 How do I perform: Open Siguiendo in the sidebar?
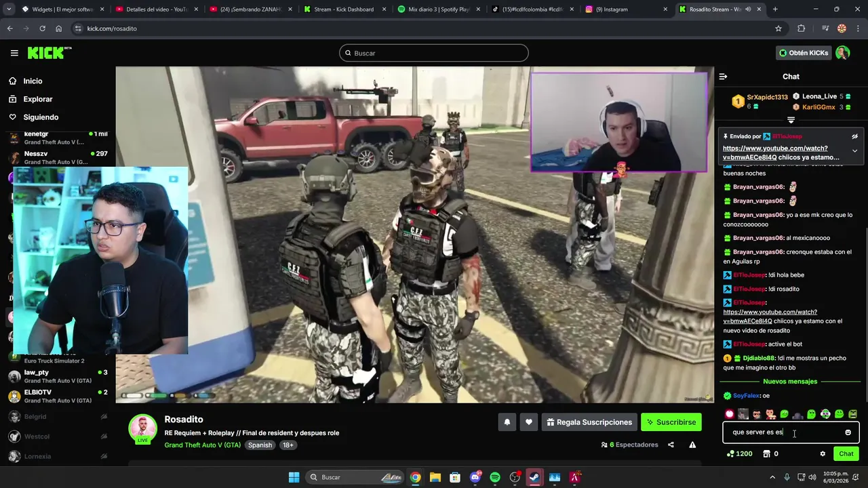click(x=41, y=117)
